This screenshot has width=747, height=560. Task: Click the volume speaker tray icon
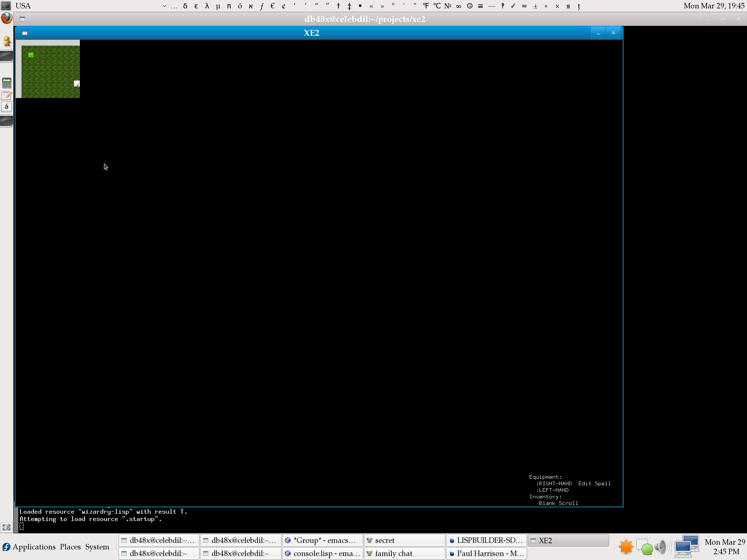[662, 547]
